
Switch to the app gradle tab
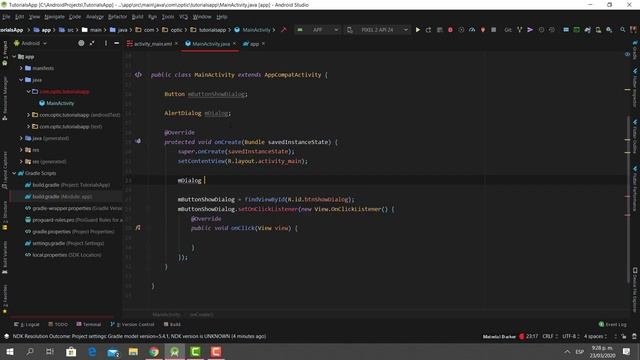tap(254, 44)
